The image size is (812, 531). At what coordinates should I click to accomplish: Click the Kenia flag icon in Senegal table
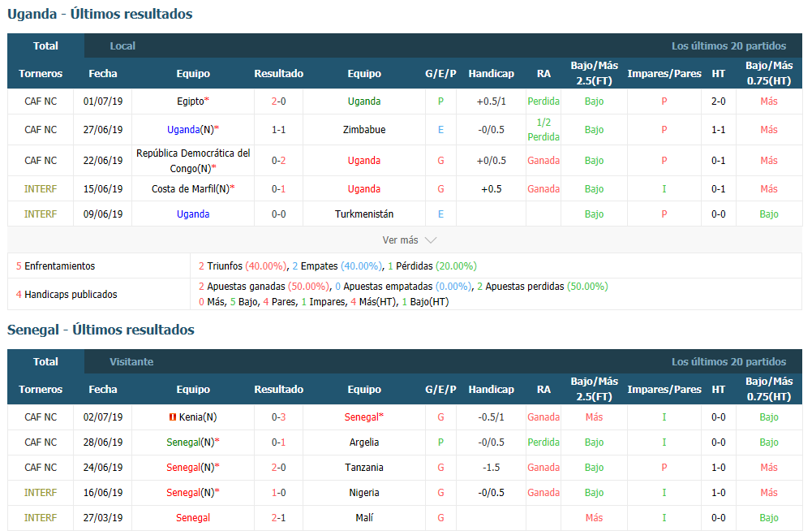click(173, 417)
